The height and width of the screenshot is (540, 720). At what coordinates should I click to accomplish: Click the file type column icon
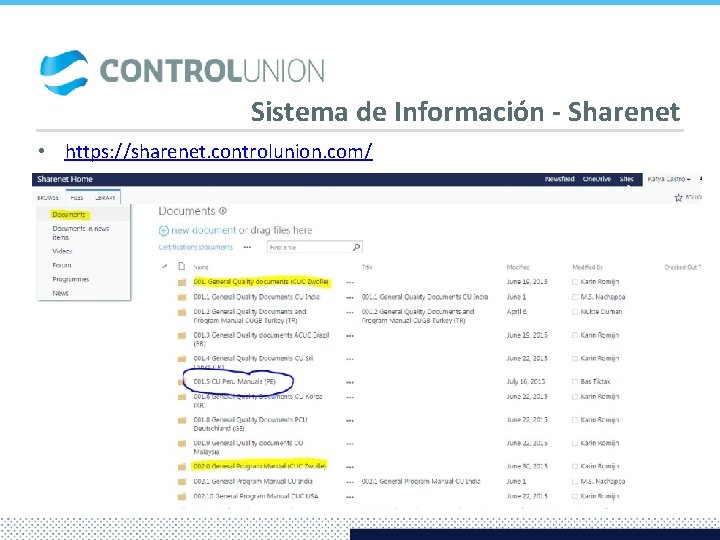pos(182,266)
